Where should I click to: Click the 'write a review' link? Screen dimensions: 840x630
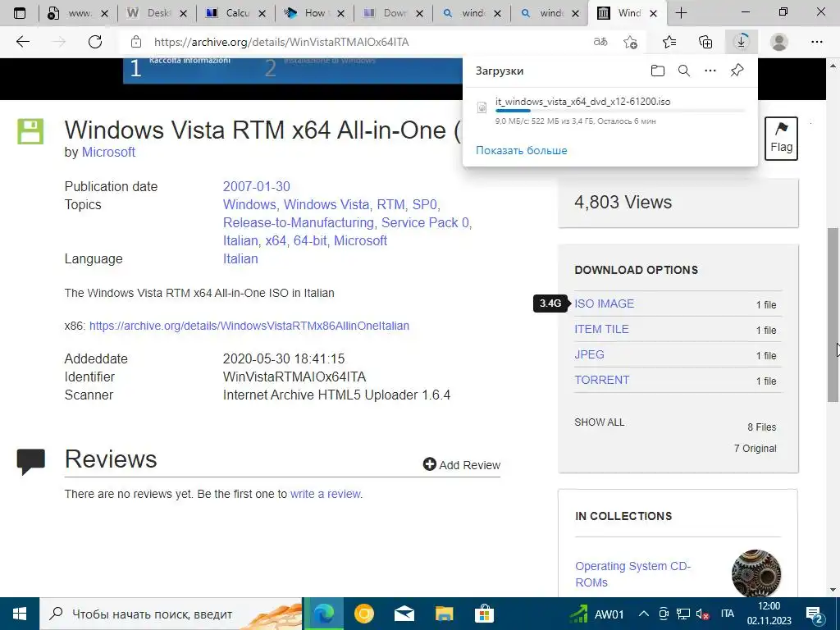(x=325, y=494)
